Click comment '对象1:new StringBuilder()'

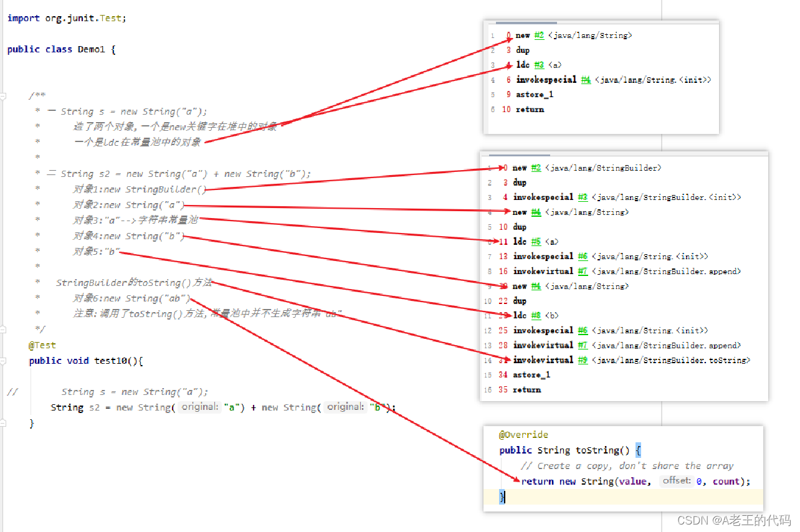tap(140, 189)
